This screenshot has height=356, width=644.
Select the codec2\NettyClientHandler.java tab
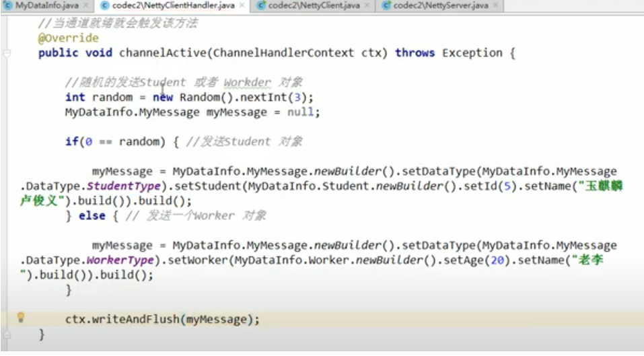[x=174, y=5]
